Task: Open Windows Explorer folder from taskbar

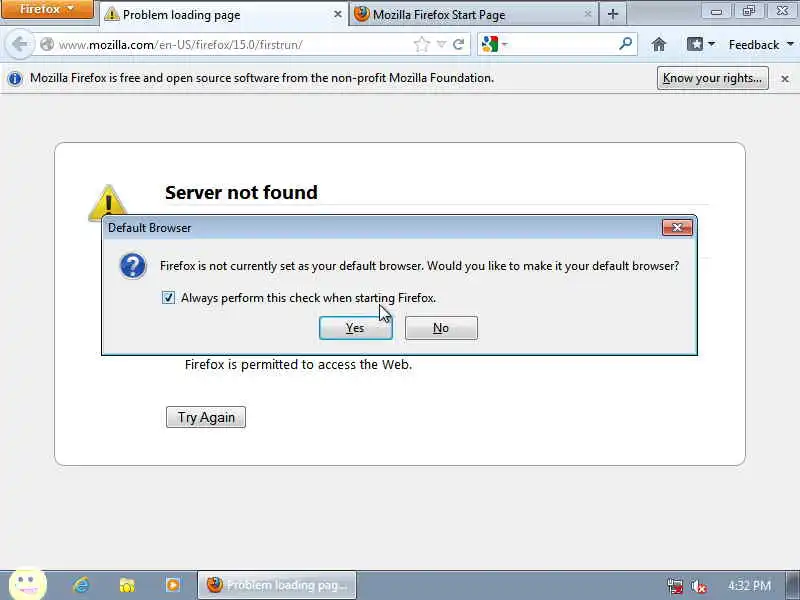Action: tap(127, 585)
